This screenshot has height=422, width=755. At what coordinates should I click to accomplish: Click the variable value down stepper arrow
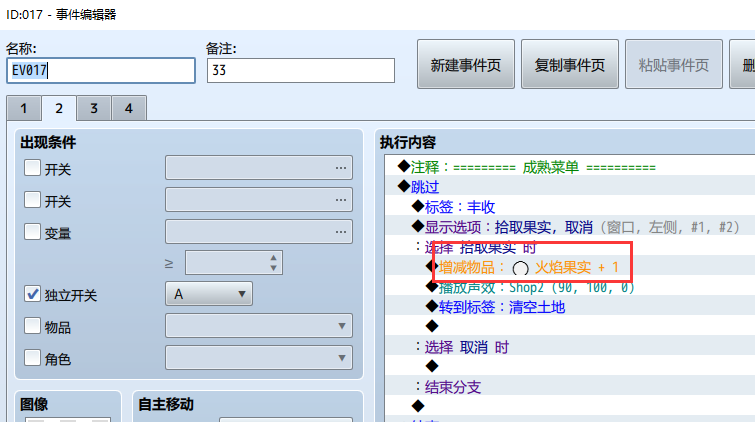tap(273, 268)
